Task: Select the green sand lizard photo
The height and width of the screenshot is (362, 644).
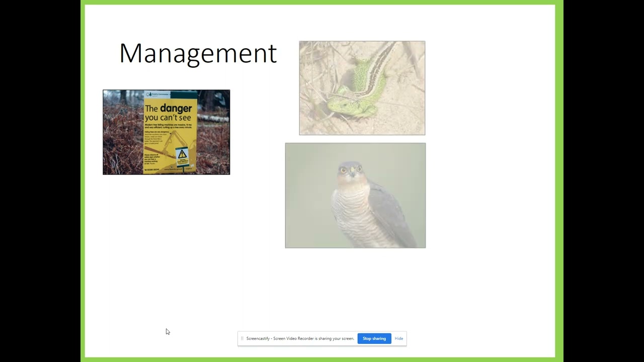Action: click(362, 88)
